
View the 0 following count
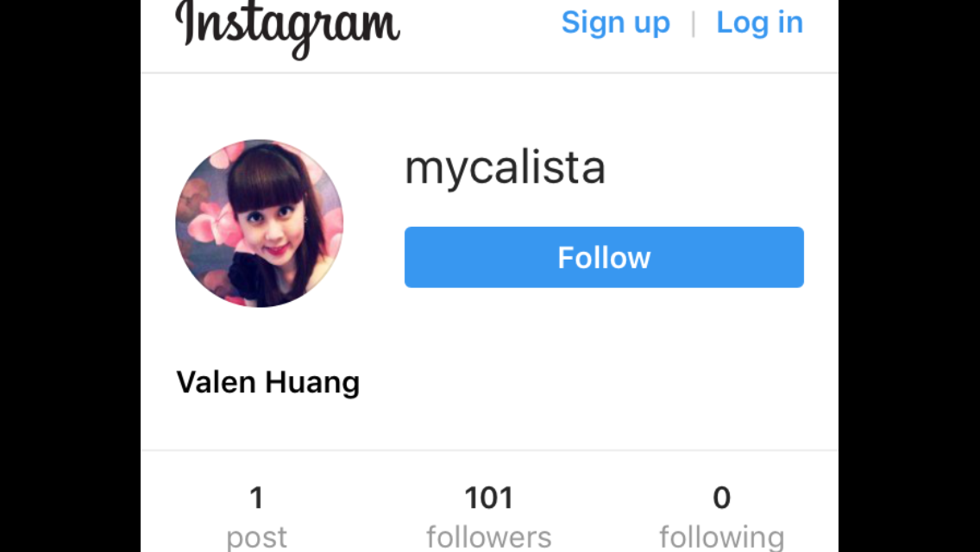point(722,499)
